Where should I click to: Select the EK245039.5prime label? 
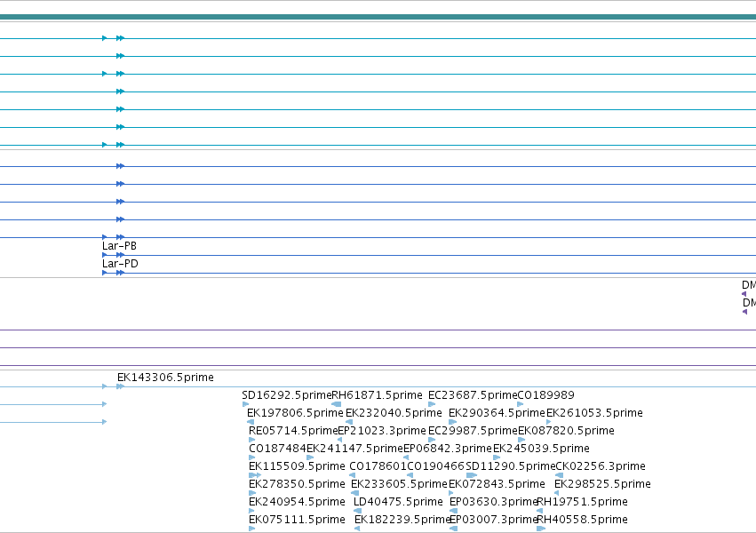click(541, 449)
